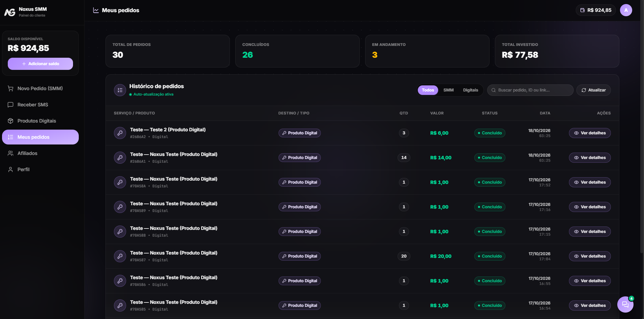Click the Noxus SMM logo icon

[9, 12]
